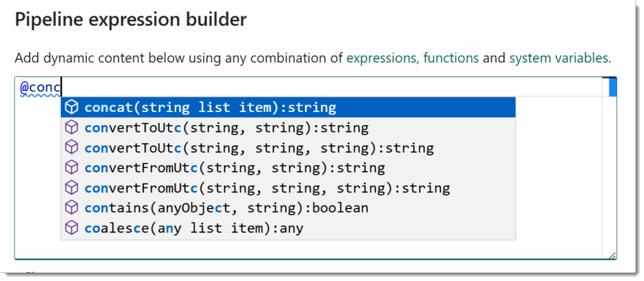Select concat(string list item):string suggestion

coord(288,107)
